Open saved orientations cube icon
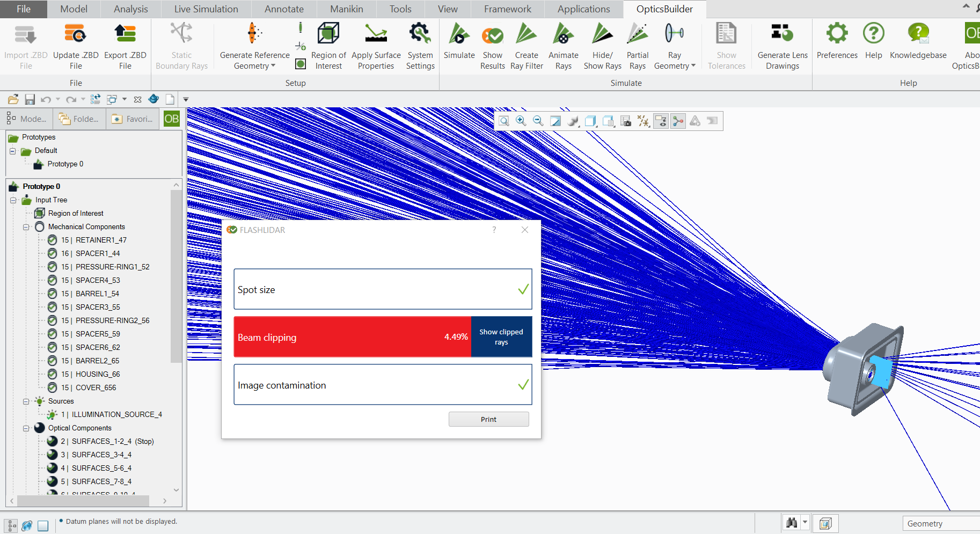The image size is (980, 534). pyautogui.click(x=590, y=121)
